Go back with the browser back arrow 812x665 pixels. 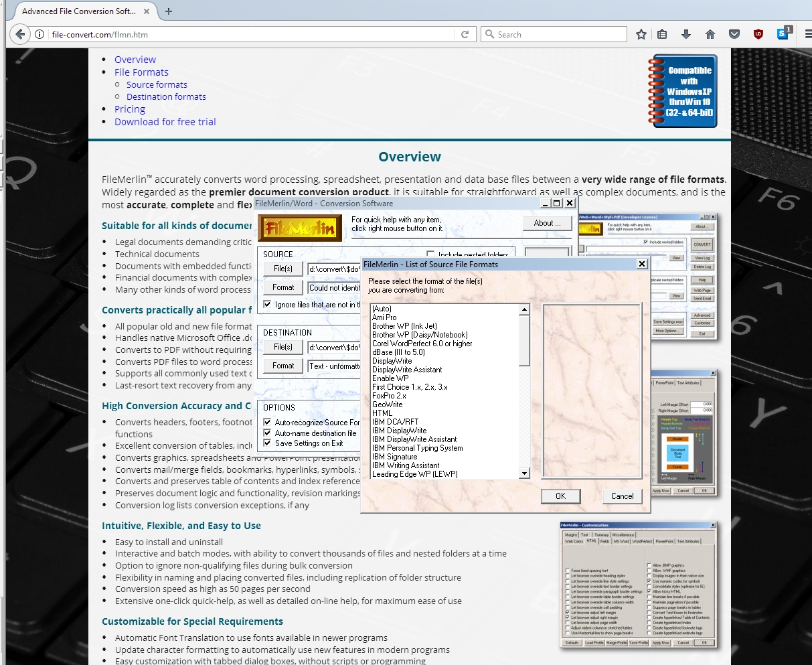[x=20, y=34]
